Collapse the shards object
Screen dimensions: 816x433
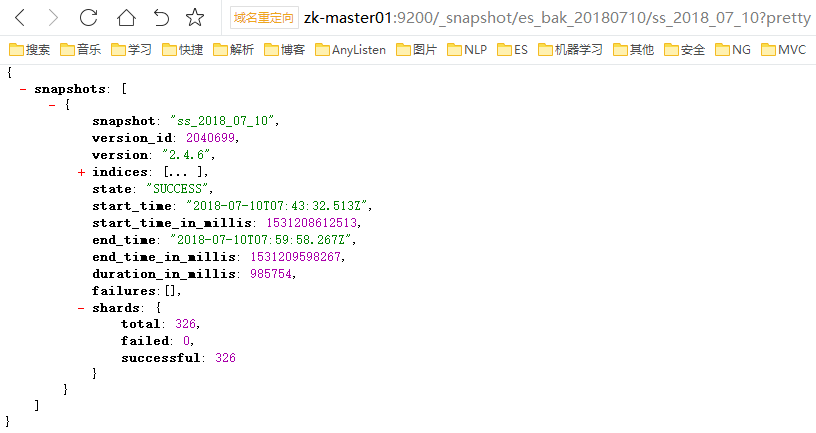pyautogui.click(x=81, y=308)
